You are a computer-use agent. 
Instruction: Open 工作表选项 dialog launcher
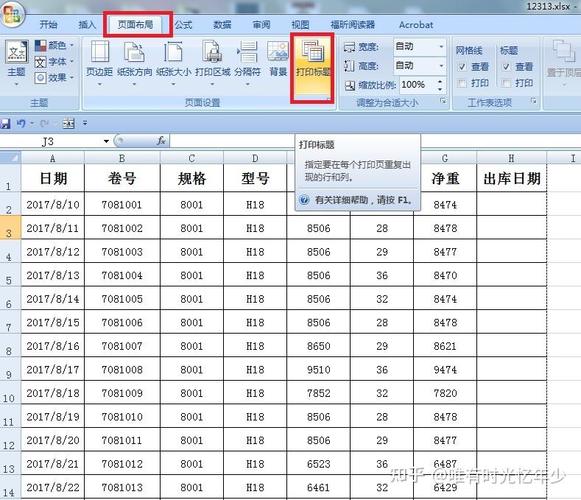click(x=533, y=101)
